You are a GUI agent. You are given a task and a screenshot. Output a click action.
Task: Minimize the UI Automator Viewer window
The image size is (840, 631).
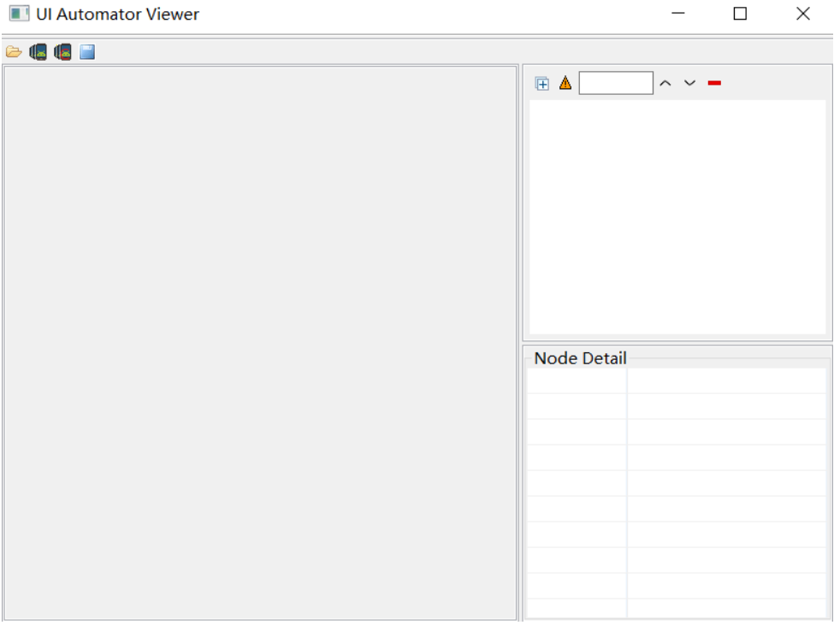[x=678, y=14]
